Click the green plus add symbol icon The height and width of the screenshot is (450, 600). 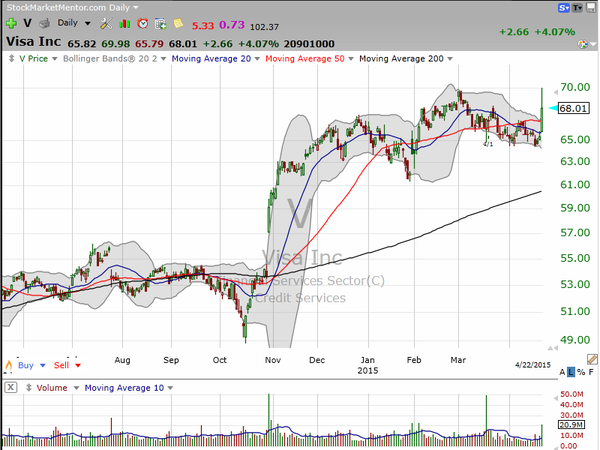(x=11, y=23)
